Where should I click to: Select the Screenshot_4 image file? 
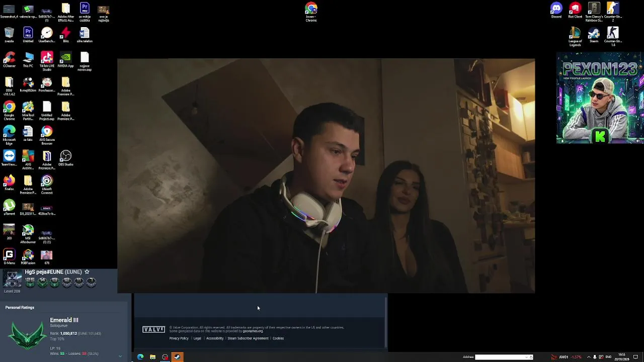coord(9,10)
